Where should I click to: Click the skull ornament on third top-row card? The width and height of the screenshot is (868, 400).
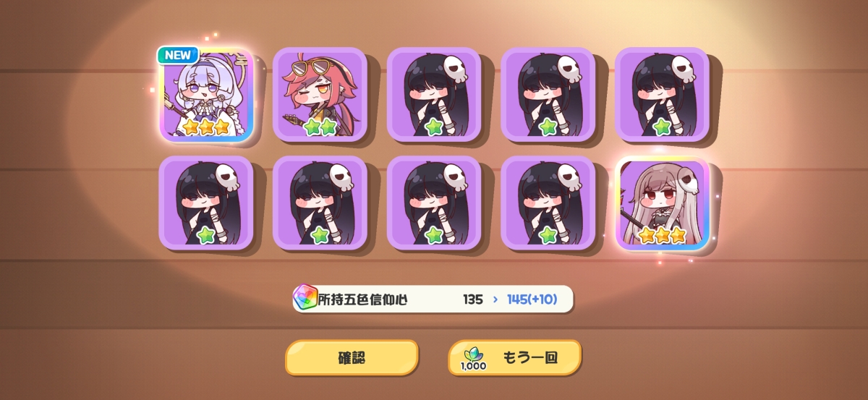pos(457,69)
